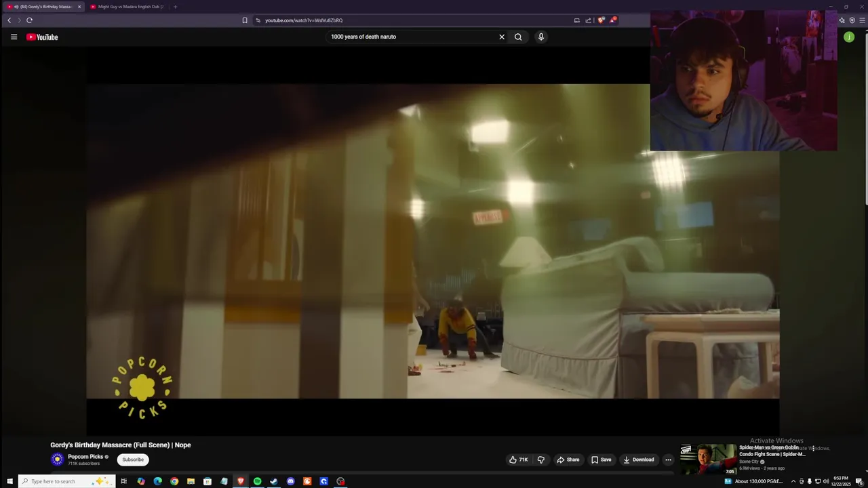Open the Popcorn Picks channel name link

click(85, 457)
